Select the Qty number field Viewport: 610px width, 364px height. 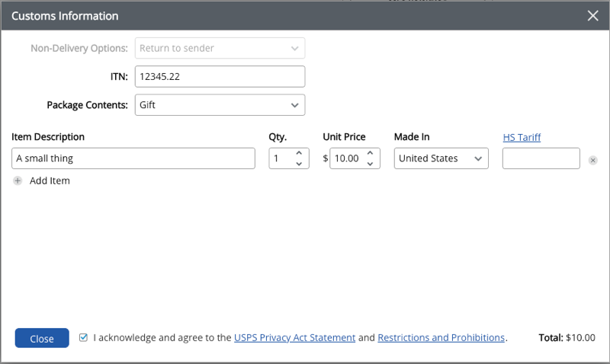pyautogui.click(x=281, y=158)
